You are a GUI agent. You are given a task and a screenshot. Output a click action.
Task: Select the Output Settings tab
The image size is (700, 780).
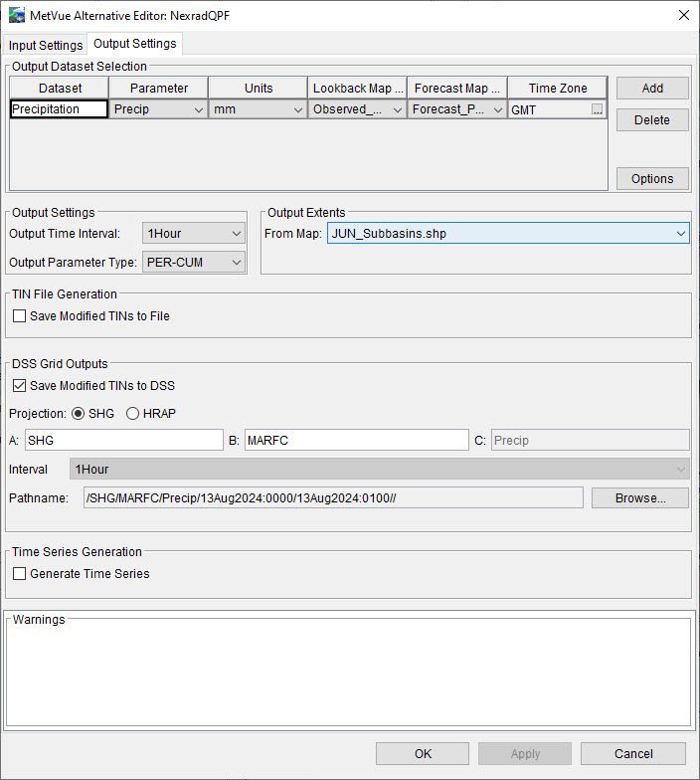135,44
